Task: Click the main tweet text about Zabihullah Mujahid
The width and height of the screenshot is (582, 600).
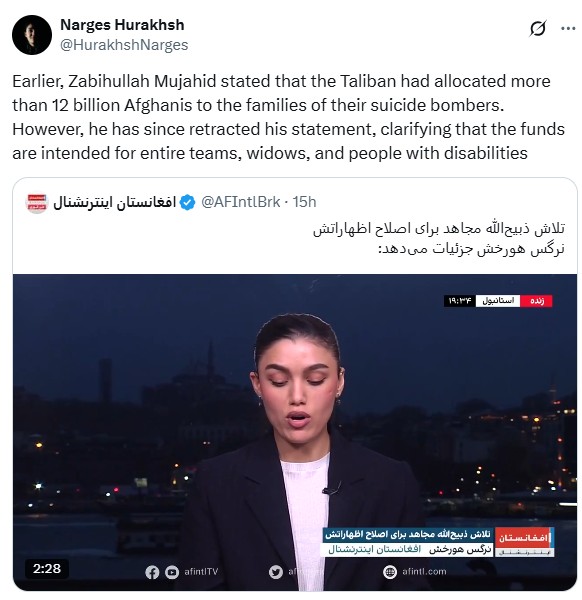Action: tap(289, 117)
